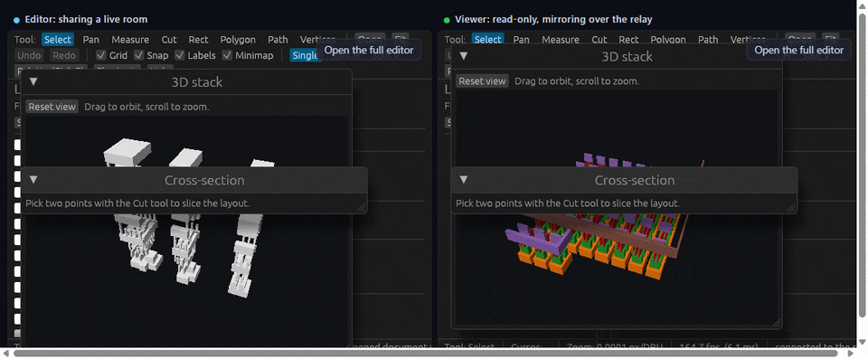Choose the Select tool in the viewer toolbar
868x359 pixels.
click(487, 39)
